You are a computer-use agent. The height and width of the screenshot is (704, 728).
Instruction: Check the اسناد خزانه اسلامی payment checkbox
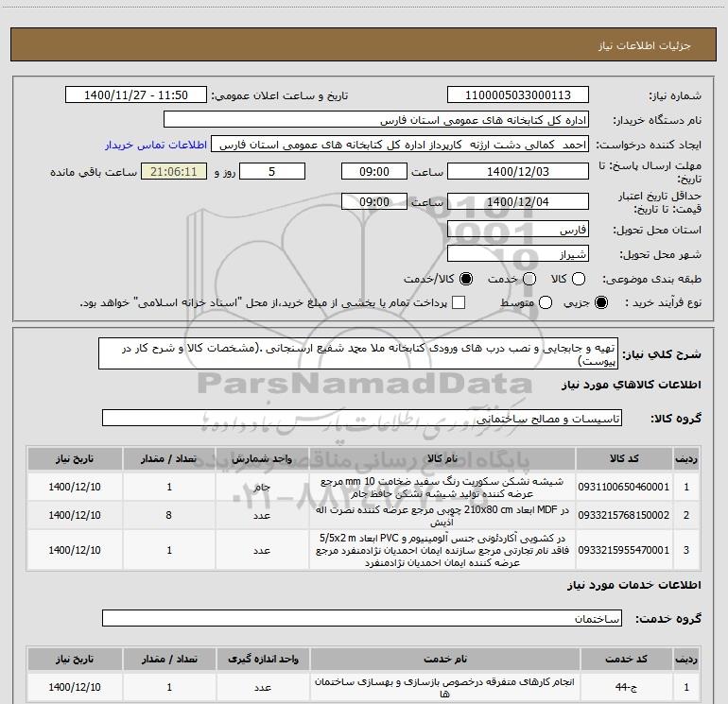[x=459, y=303]
